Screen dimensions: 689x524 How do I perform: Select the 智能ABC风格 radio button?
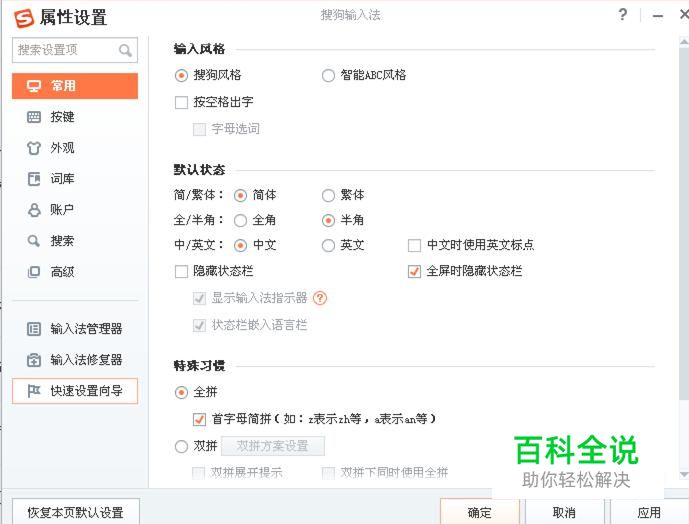pos(328,76)
